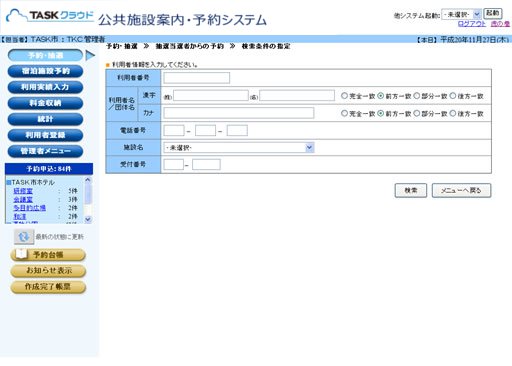Open the 予約台帳 button
Image resolution: width=512 pixels, height=366 pixels.
(48, 255)
